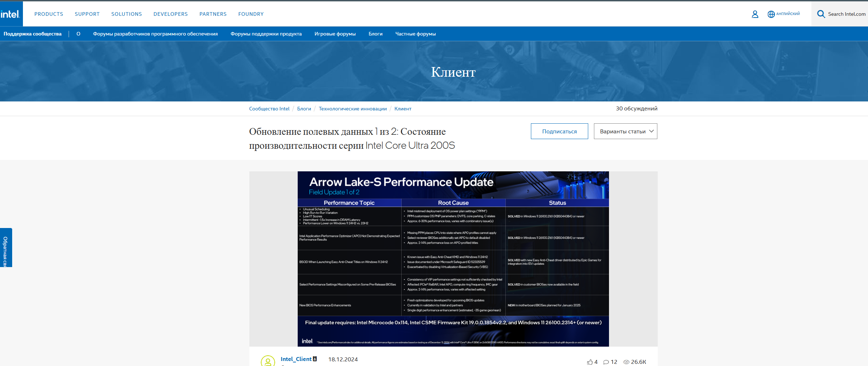Open the user account icon
The image size is (868, 366).
755,14
